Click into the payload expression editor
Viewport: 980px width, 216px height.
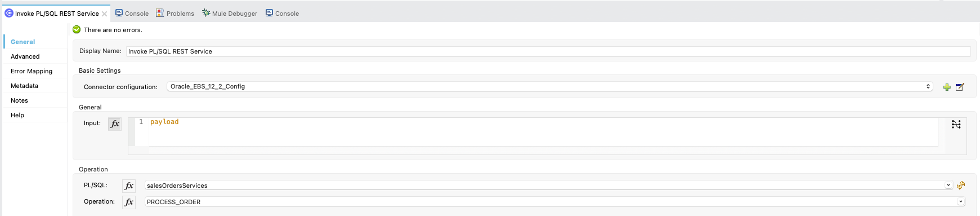pos(543,131)
